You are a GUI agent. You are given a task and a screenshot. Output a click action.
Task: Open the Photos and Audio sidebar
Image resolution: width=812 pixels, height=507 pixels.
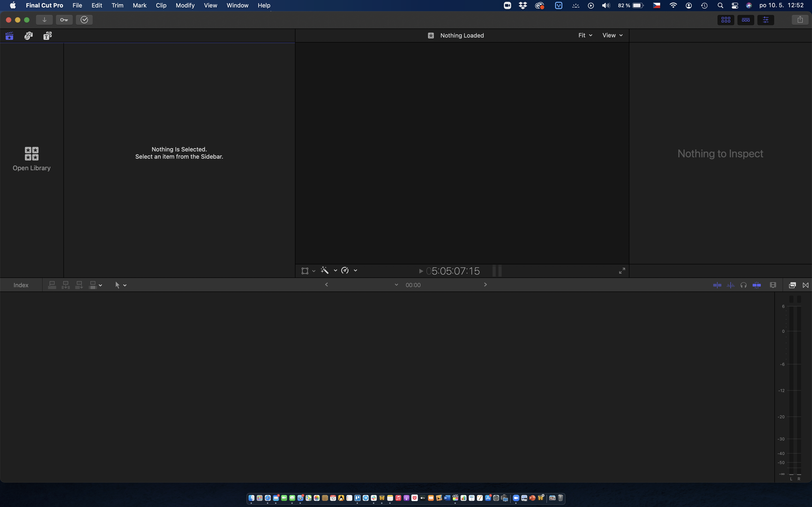click(x=29, y=36)
